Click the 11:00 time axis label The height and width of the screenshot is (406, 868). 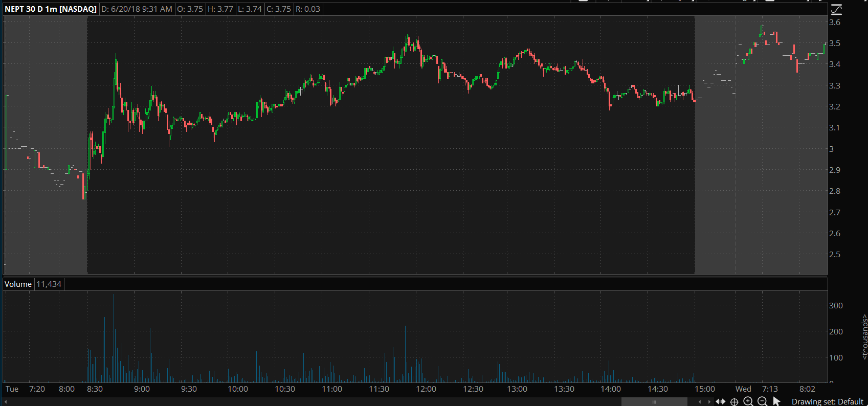pos(332,389)
